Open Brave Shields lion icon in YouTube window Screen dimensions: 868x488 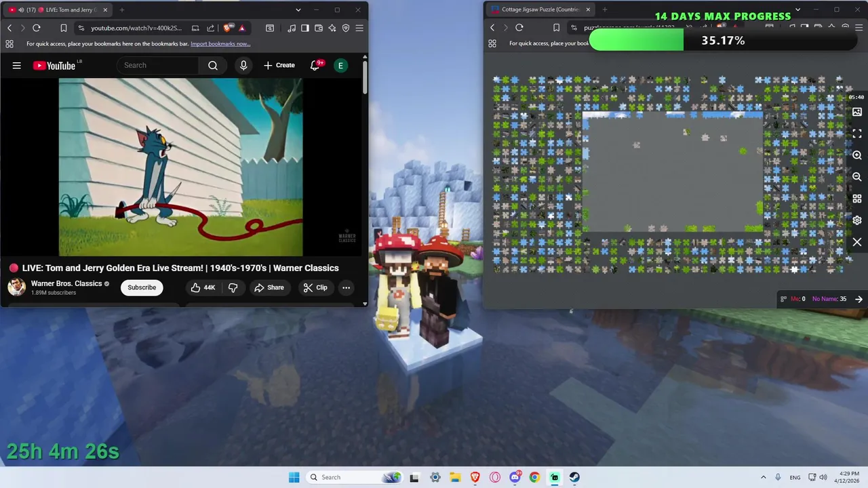tap(229, 28)
